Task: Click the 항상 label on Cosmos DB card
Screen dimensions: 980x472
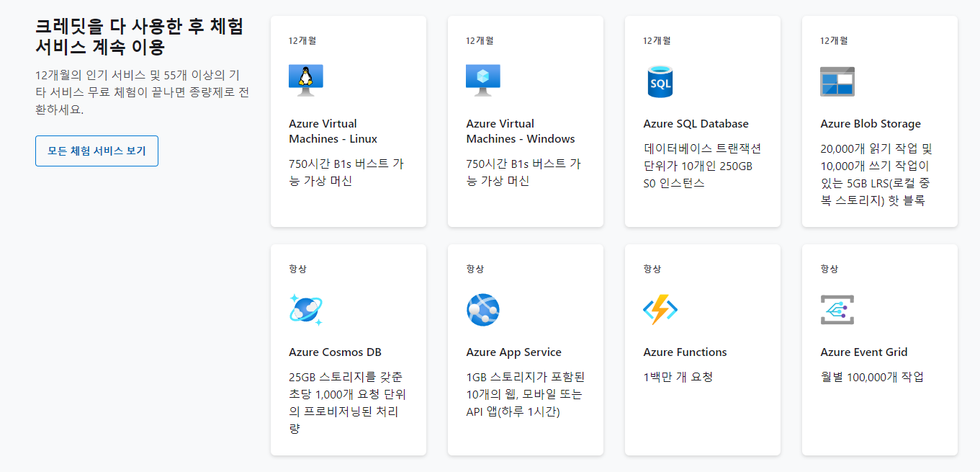Action: point(297,269)
